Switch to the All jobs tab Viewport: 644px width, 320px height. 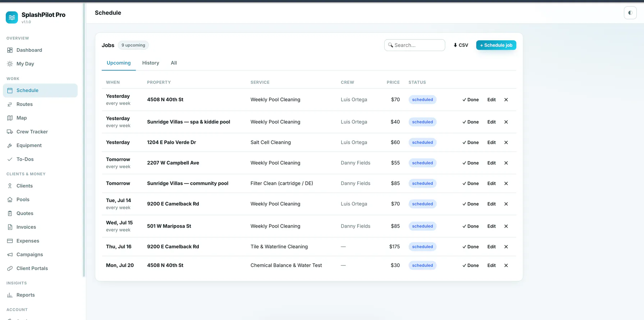click(x=174, y=63)
